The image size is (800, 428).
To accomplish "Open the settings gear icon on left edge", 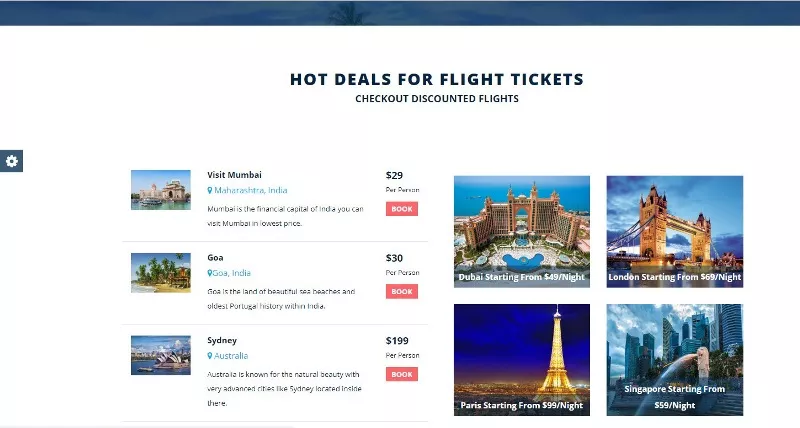I will point(11,161).
